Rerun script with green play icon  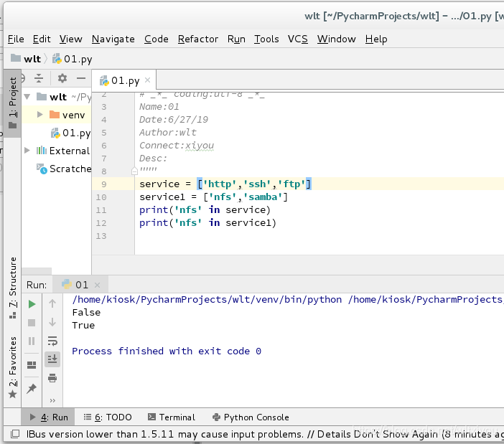(32, 304)
